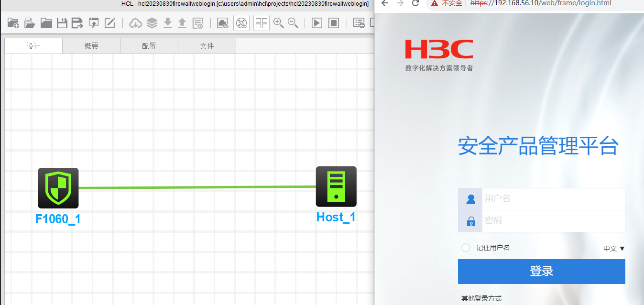Click the picture with eye icon
Image resolution: width=644 pixels, height=305 pixels.
pyautogui.click(x=223, y=22)
